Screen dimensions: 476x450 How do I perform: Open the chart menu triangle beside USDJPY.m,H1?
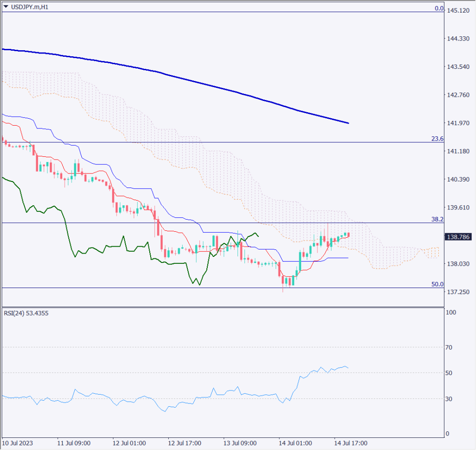pyautogui.click(x=6, y=6)
